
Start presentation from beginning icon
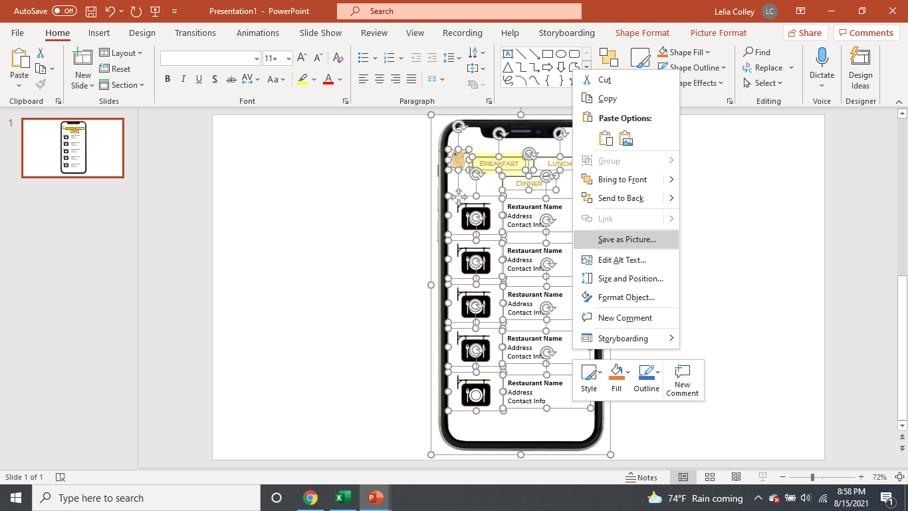point(155,11)
